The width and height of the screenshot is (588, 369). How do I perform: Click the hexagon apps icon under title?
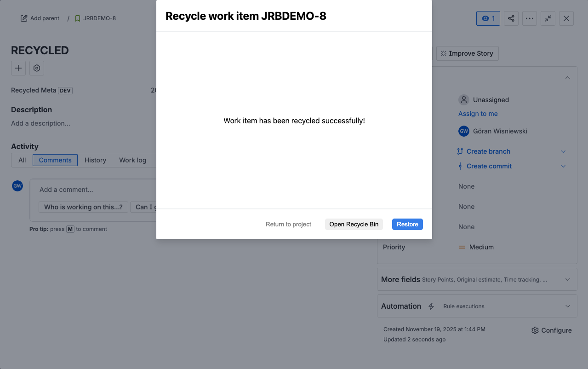tap(37, 68)
